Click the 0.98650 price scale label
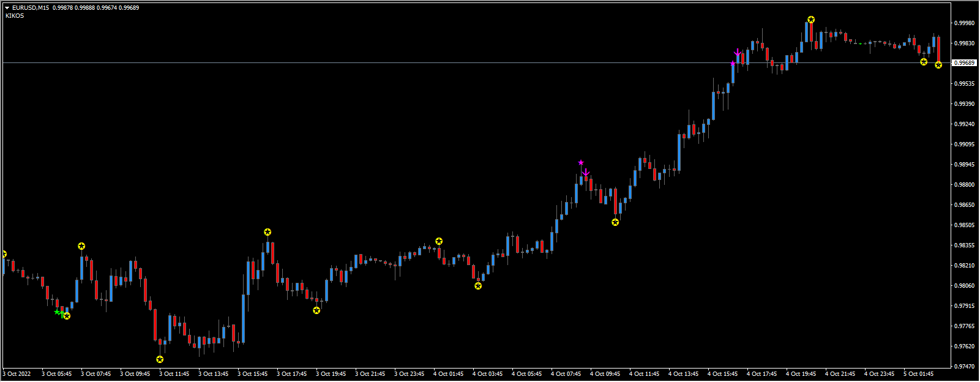 (964, 205)
